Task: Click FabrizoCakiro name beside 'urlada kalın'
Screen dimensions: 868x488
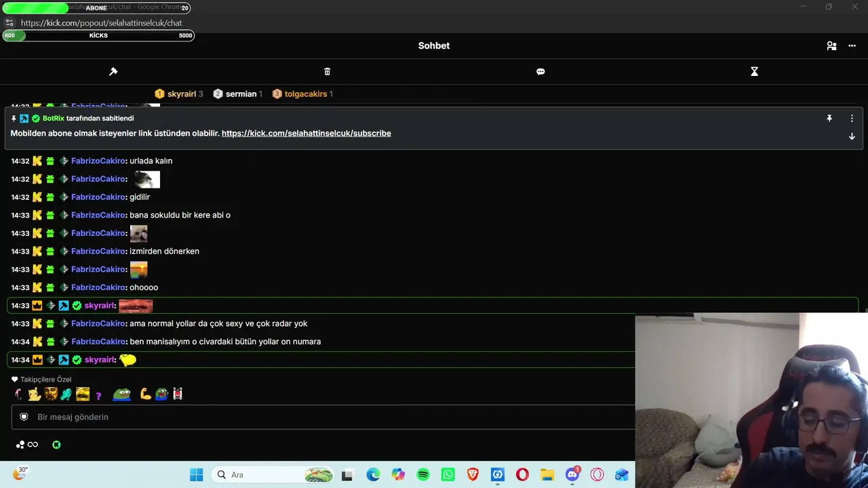Action: 98,161
